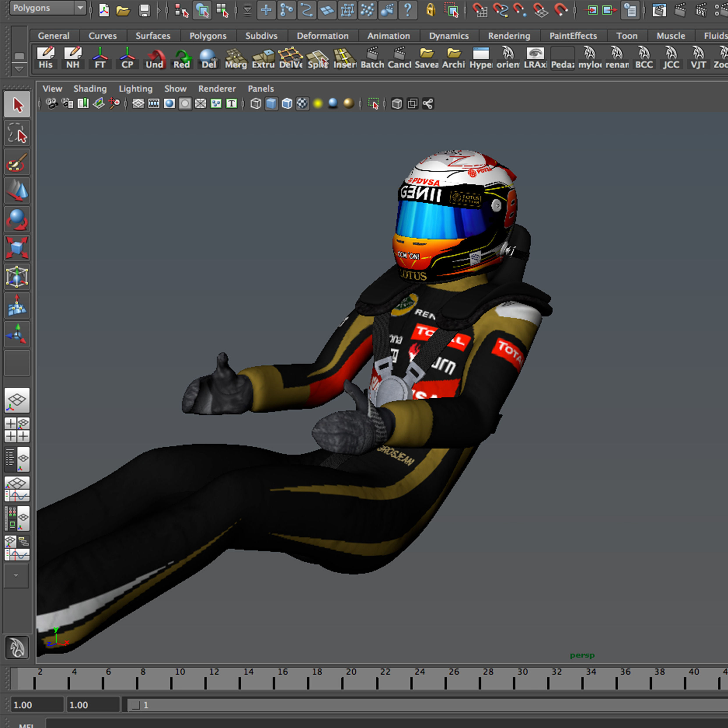
Task: Open the Renderer panel menu
Action: [x=217, y=89]
